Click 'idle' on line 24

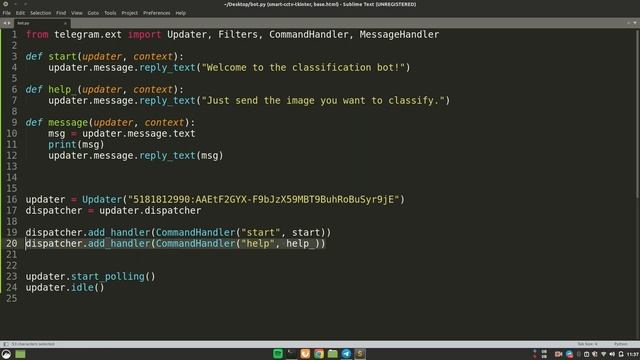[x=82, y=287]
